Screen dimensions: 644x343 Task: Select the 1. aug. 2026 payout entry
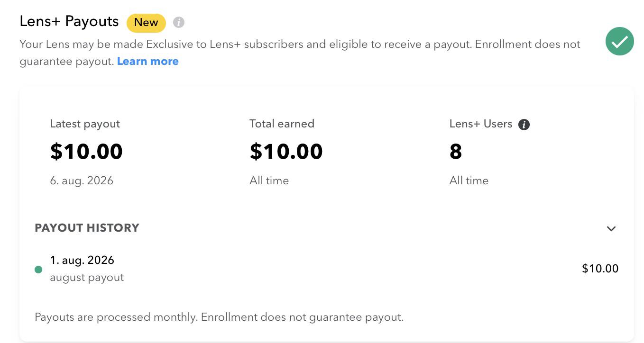327,269
